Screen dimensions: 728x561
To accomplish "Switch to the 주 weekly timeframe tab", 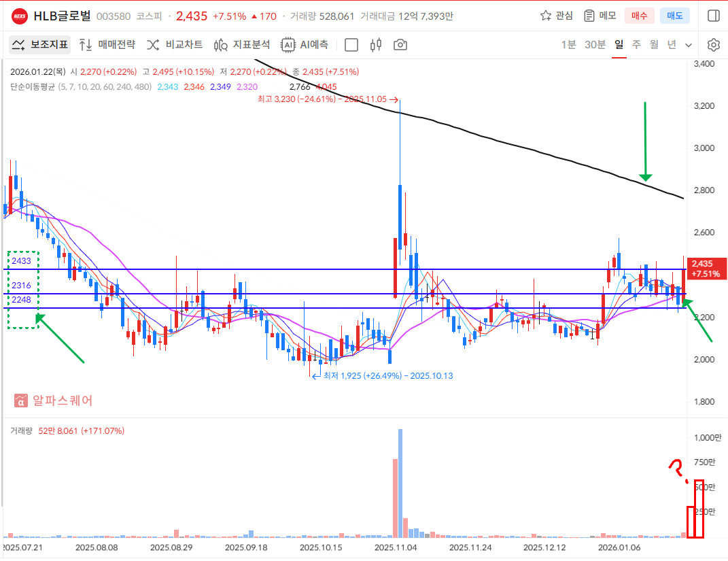I will [636, 45].
